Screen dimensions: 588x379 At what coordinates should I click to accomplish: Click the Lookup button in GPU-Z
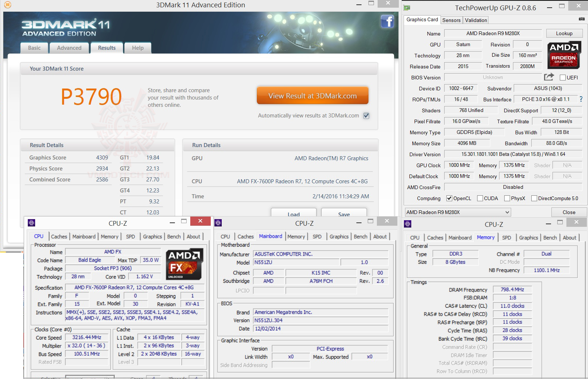[564, 33]
